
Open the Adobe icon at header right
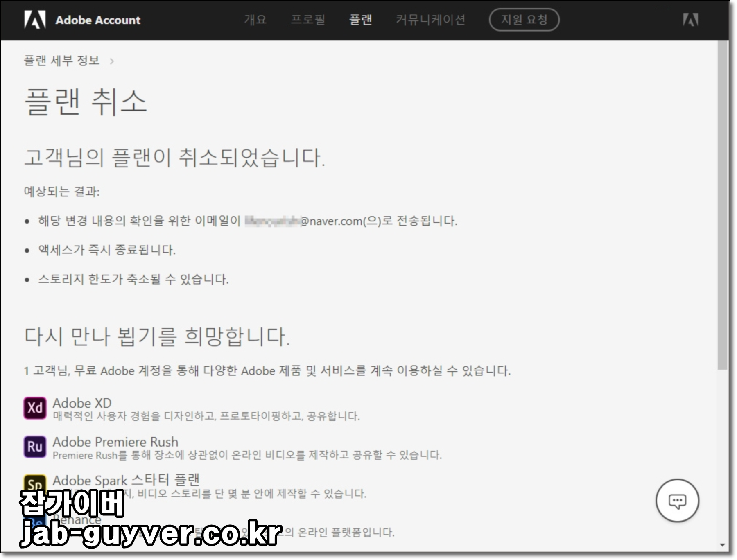(690, 20)
